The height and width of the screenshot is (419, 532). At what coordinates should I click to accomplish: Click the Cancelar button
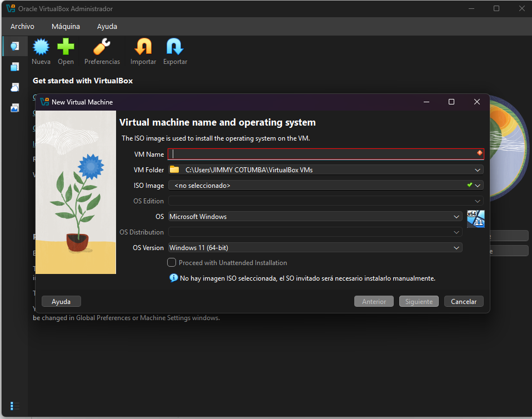[x=464, y=302]
